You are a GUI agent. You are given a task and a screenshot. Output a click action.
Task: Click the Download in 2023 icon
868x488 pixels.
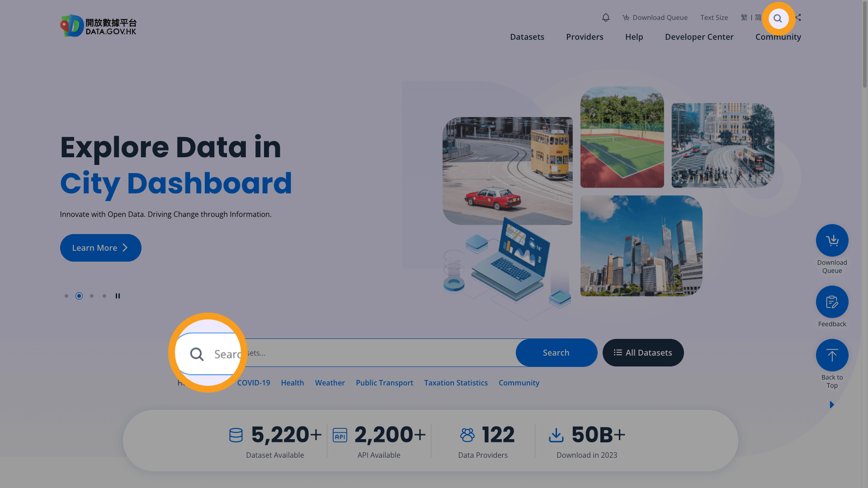tap(556, 435)
